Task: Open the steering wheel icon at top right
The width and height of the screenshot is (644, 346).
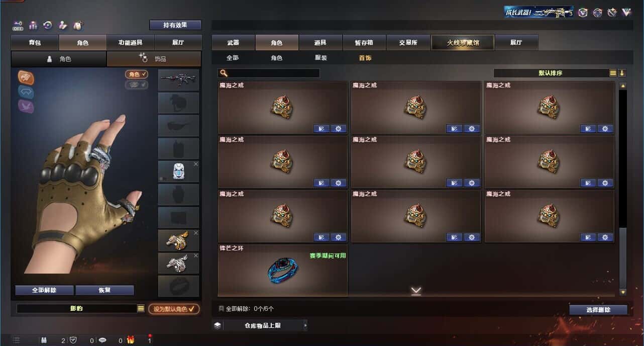Action: tap(597, 13)
